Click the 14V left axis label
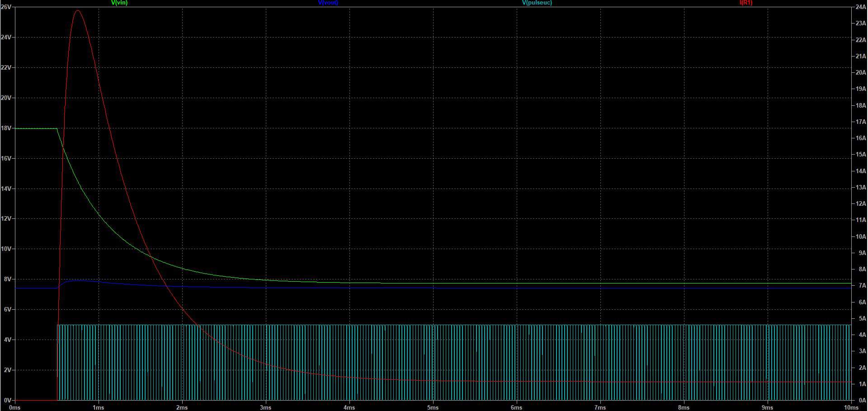Viewport: 868px width, 411px height. 6,189
